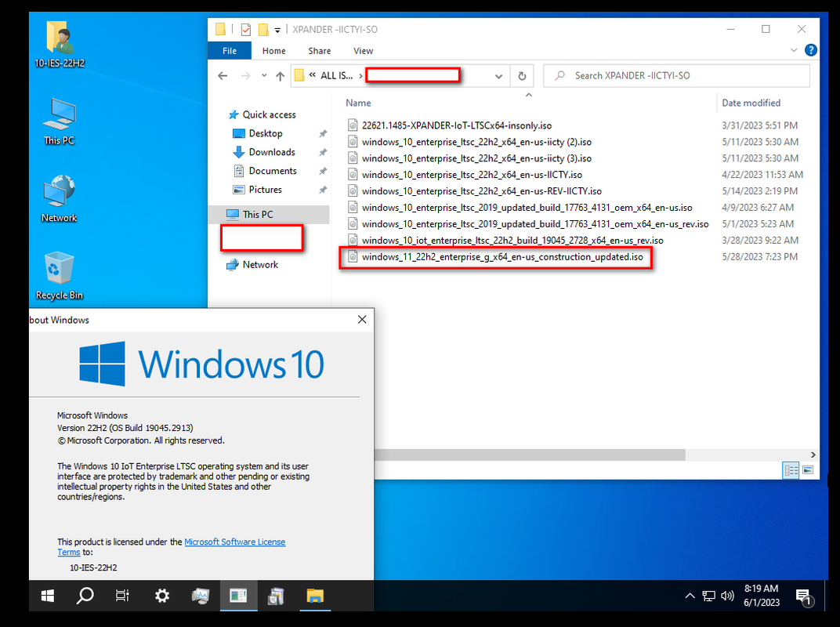This screenshot has height=627, width=840.
Task: Close the About Windows dialog
Action: tap(362, 320)
